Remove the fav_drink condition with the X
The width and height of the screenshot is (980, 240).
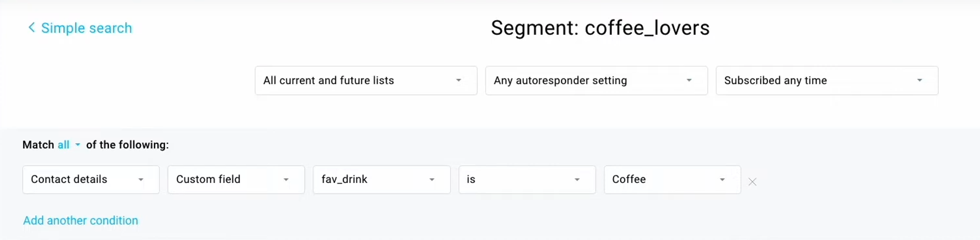[752, 182]
